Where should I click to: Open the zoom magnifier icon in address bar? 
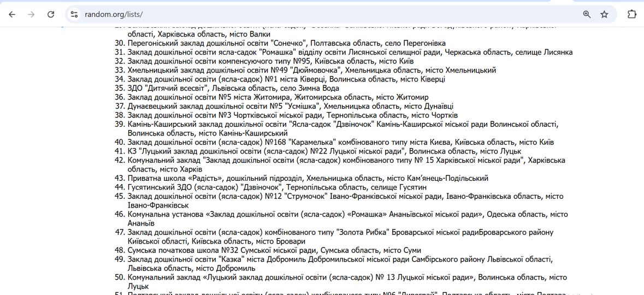click(x=587, y=14)
